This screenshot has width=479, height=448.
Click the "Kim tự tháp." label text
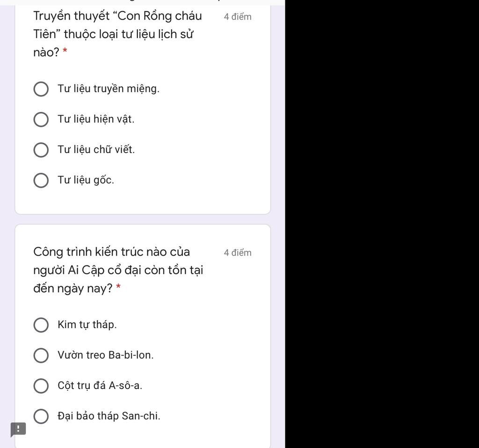[87, 324]
